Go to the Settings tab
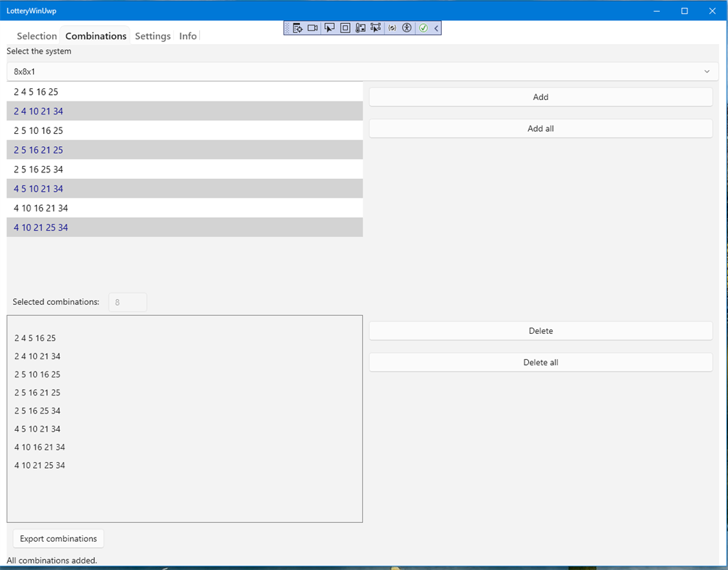The image size is (728, 570). click(x=153, y=35)
